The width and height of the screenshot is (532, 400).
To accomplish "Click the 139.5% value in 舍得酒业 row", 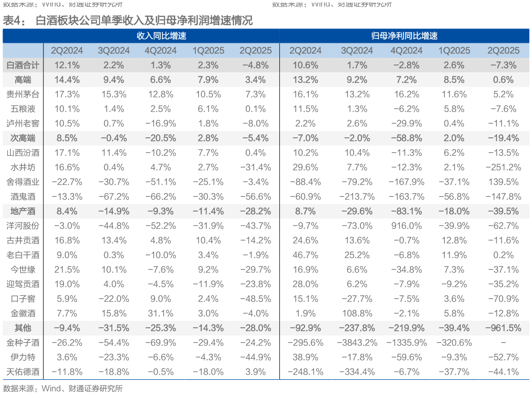I will pyautogui.click(x=503, y=182).
